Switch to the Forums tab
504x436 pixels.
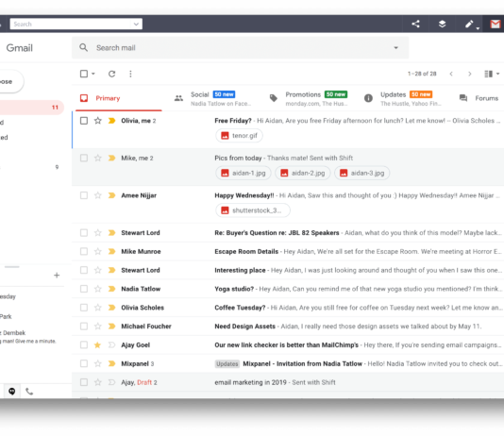click(479, 98)
